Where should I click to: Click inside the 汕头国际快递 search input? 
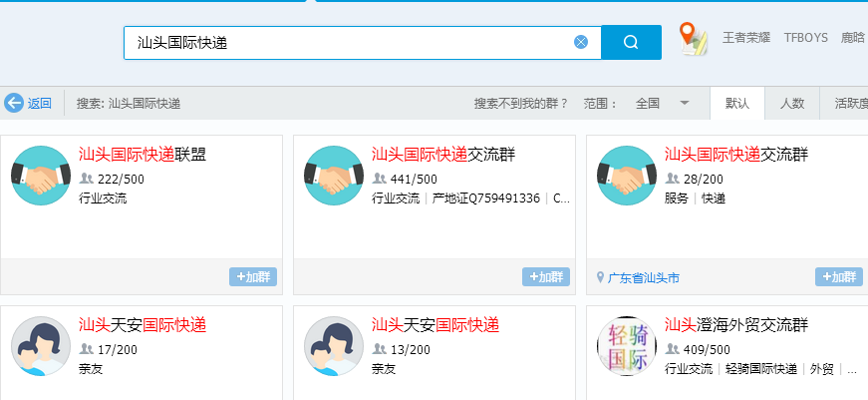(x=349, y=42)
